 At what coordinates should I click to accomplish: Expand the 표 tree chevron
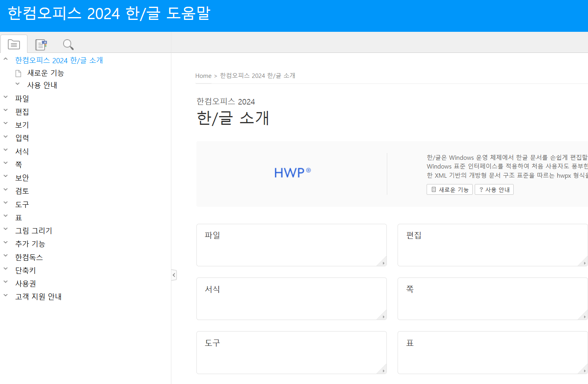(x=6, y=216)
